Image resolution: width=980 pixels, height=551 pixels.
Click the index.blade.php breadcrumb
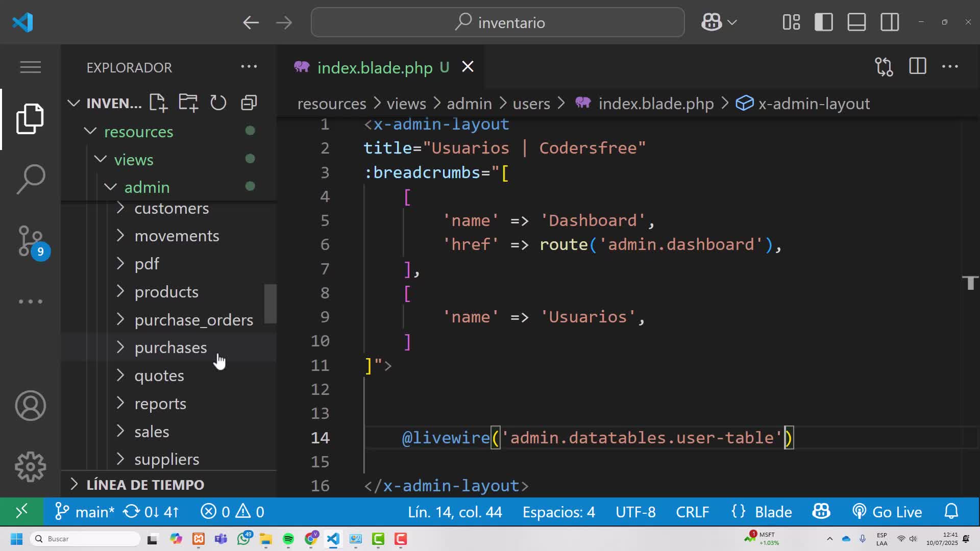(x=656, y=104)
